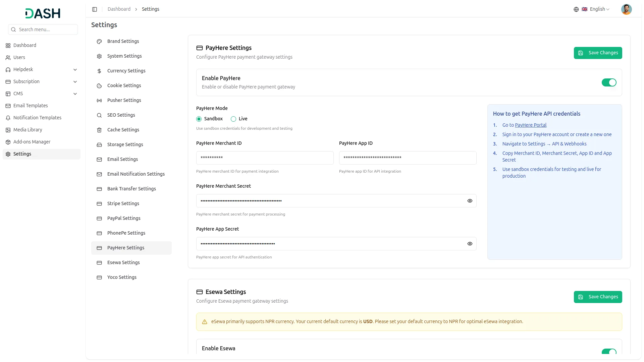Click the DASH logo

(43, 13)
